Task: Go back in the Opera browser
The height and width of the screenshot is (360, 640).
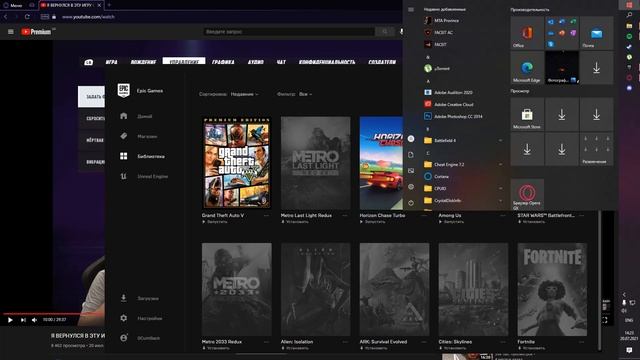Action: 6,17
